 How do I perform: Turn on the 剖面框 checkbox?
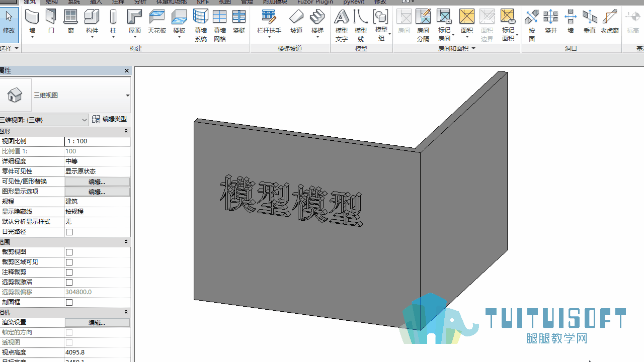pos(69,302)
